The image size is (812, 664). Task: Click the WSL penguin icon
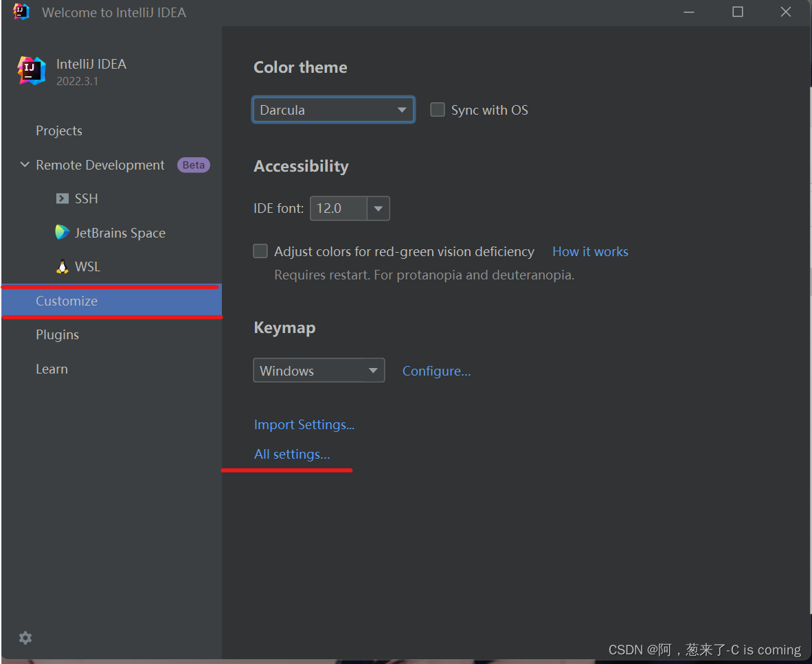[62, 266]
